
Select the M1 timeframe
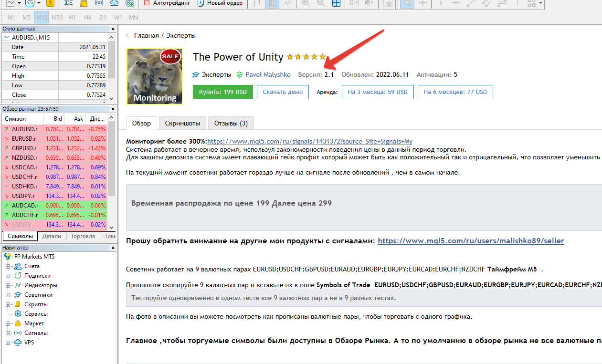click(11, 17)
